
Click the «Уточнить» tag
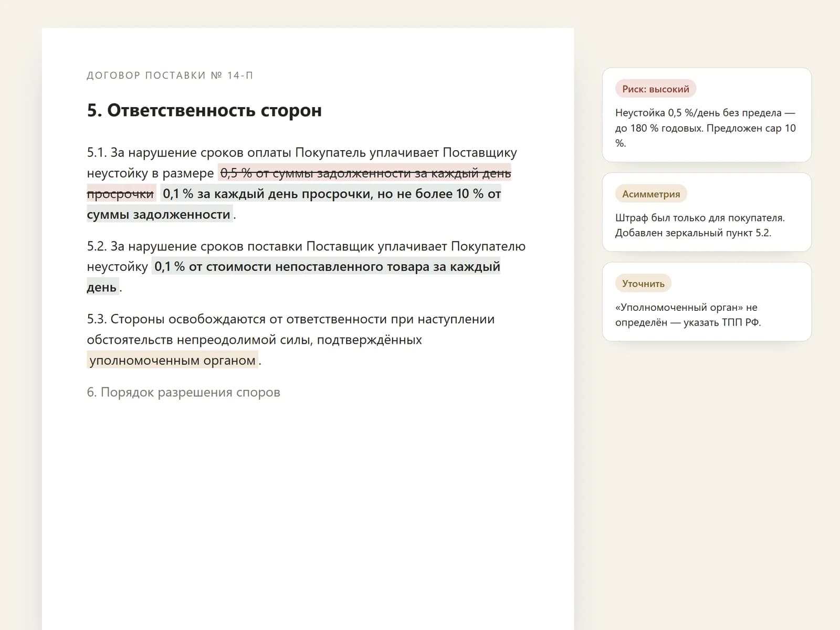pos(643,283)
